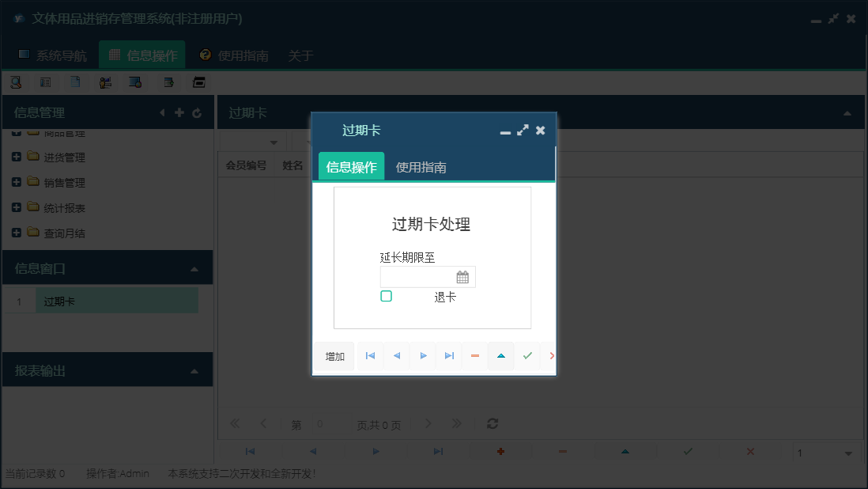Select the search/query tool in the toolbar
This screenshot has width=868, height=489.
point(16,81)
